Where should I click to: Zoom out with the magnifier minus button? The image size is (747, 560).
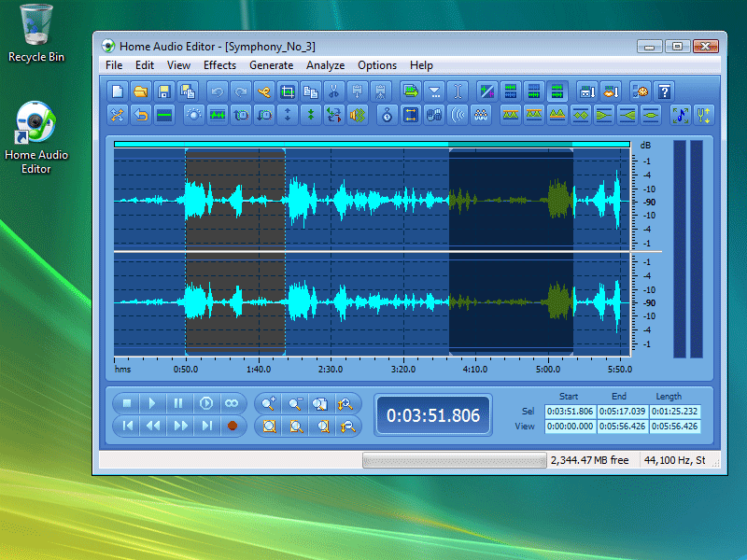tap(295, 404)
